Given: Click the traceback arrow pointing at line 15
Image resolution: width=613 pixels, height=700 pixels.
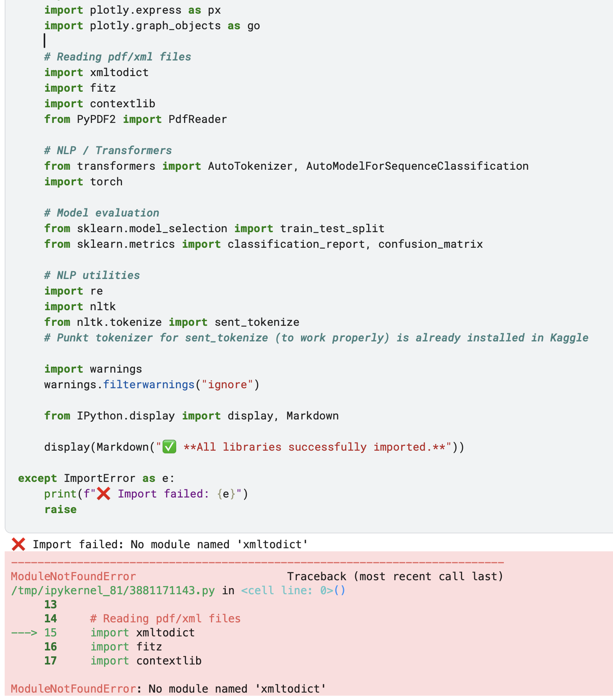Looking at the screenshot, I should click(x=24, y=632).
